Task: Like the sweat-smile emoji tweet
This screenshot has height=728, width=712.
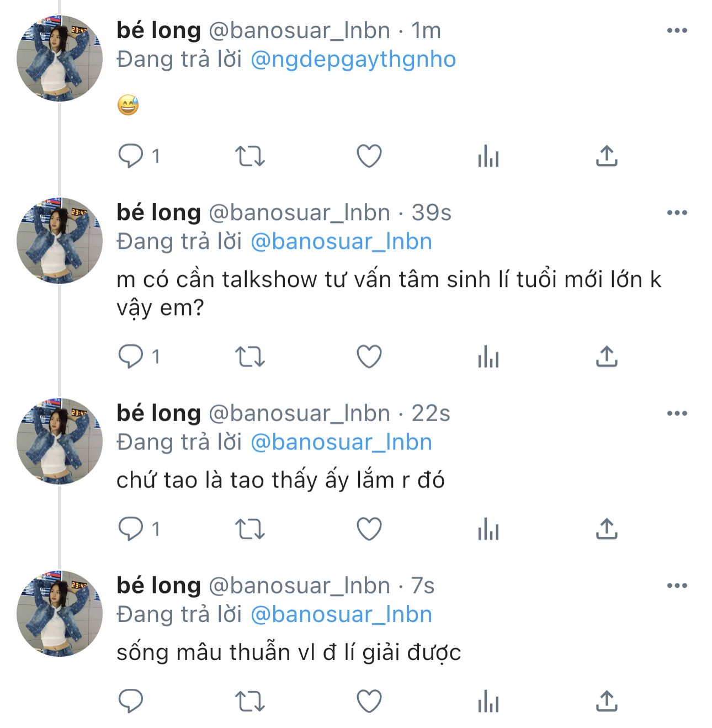Action: (x=369, y=156)
